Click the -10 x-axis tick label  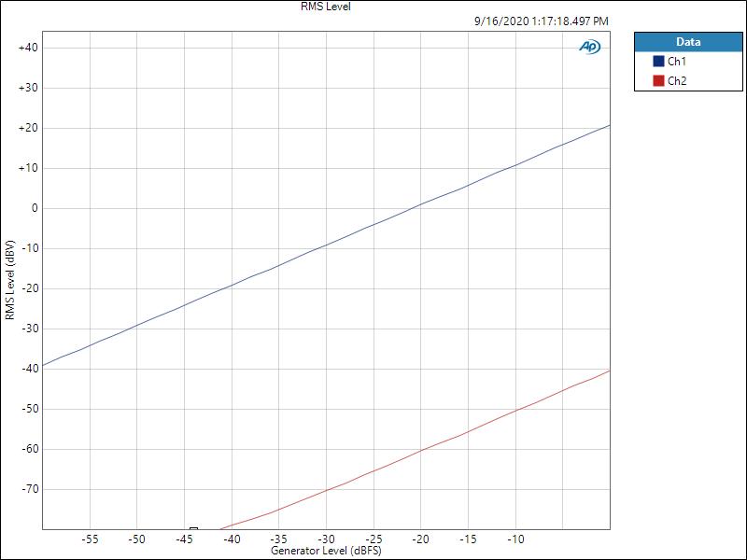point(515,539)
